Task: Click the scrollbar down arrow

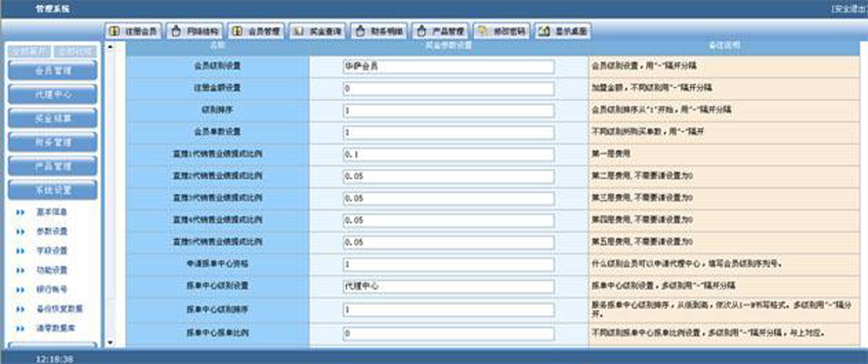Action: pyautogui.click(x=109, y=342)
